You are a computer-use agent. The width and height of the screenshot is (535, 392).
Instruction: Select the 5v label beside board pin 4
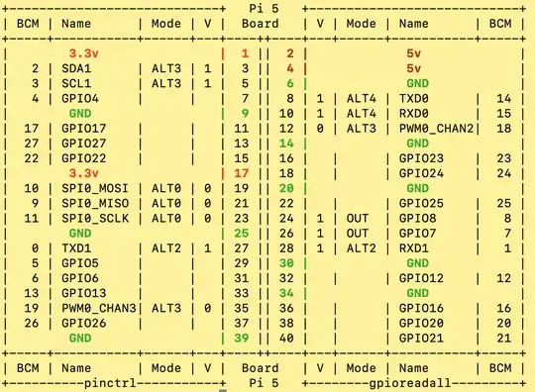(414, 68)
